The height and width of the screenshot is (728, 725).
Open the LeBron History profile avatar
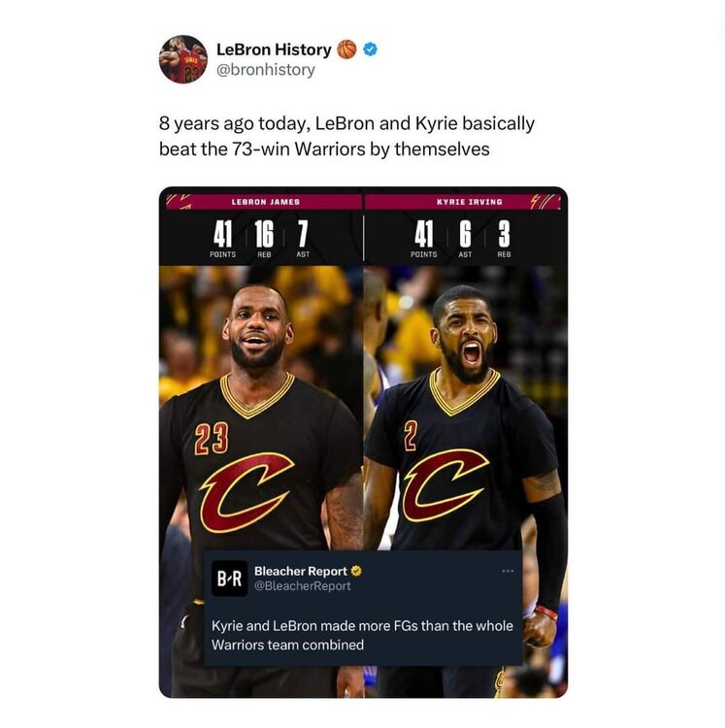click(x=182, y=59)
